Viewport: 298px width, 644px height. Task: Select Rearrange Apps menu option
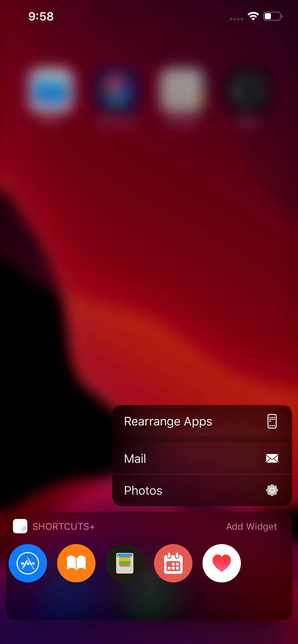tap(202, 421)
